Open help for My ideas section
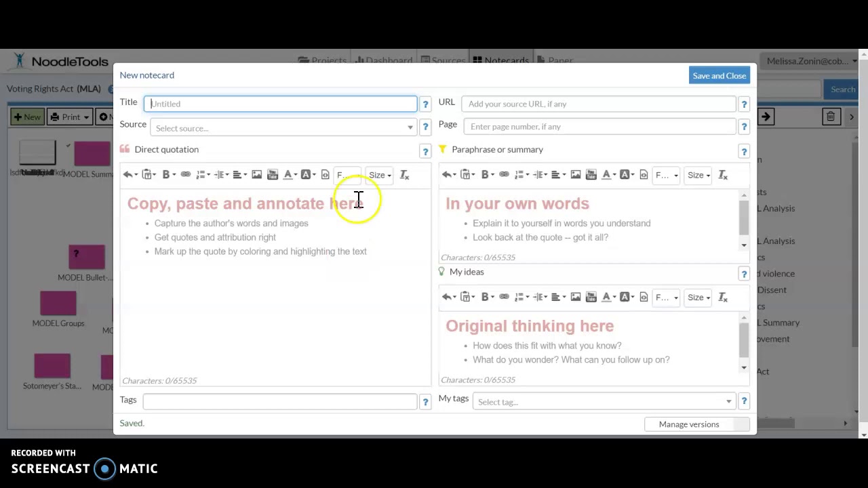Viewport: 868px width, 488px height. [x=744, y=274]
